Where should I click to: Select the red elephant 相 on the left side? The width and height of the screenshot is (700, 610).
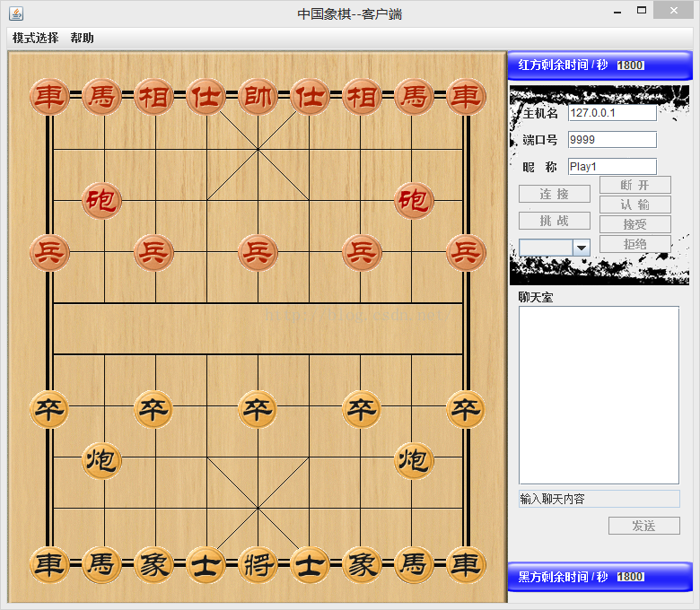tap(154, 97)
